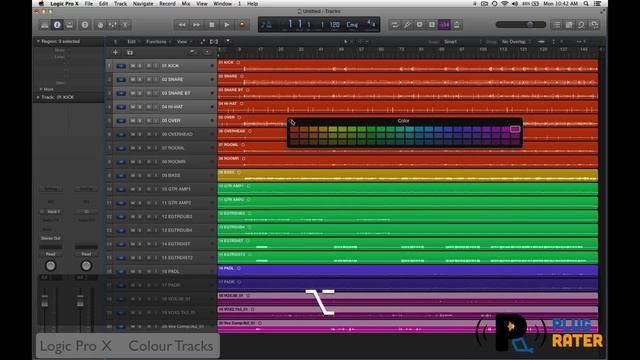Open the Input 1 slot on channel strip
This screenshot has height=360, width=640.
pos(53,212)
